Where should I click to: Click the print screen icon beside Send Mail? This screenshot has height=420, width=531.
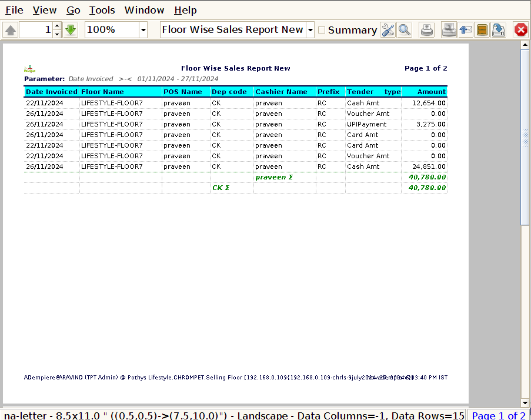point(449,30)
